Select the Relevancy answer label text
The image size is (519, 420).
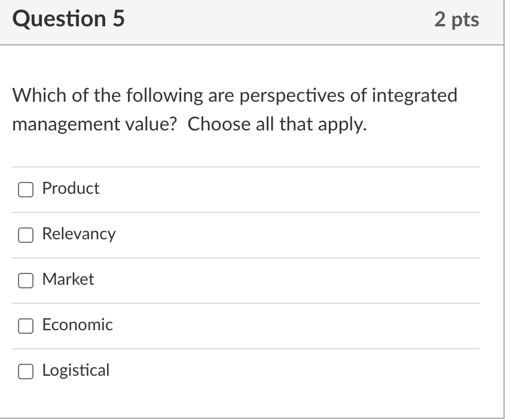pyautogui.click(x=78, y=235)
